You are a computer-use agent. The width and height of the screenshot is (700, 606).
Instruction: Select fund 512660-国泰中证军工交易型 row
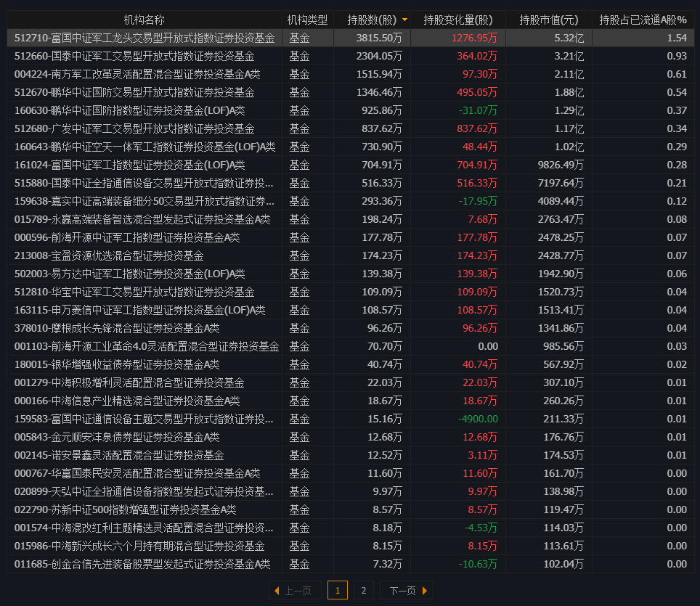coord(351,56)
